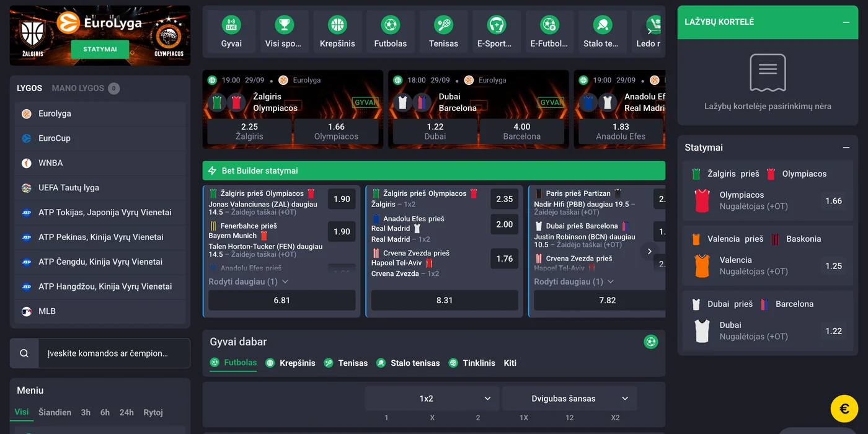Image resolution: width=868 pixels, height=434 pixels.
Task: Open EuroCup league in sidebar
Action: (x=100, y=138)
